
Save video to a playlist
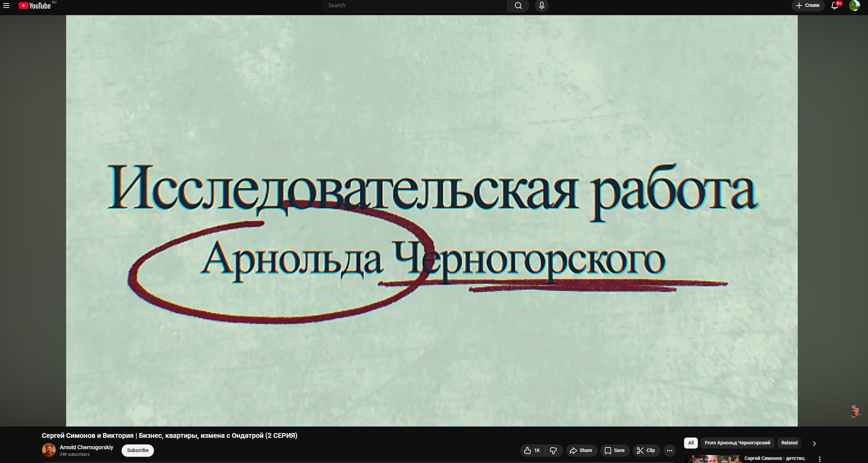pos(615,450)
